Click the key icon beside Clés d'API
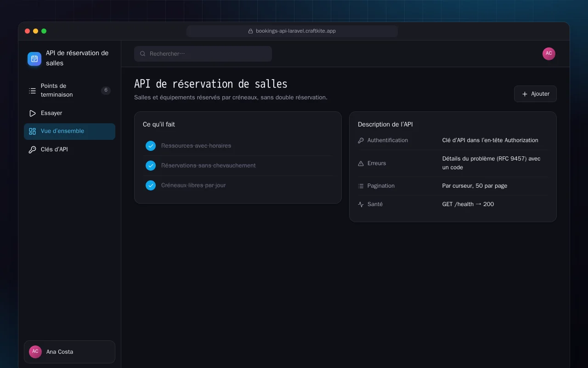This screenshot has width=588, height=368. click(32, 149)
